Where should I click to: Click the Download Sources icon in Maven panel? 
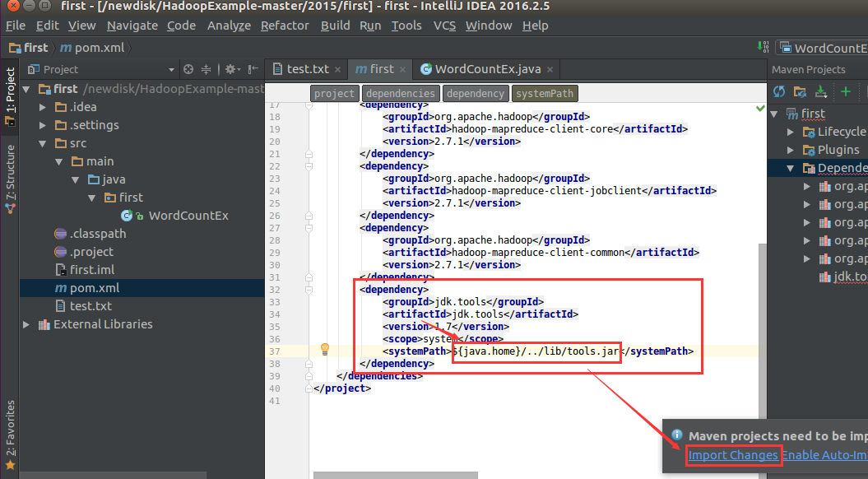tap(820, 91)
